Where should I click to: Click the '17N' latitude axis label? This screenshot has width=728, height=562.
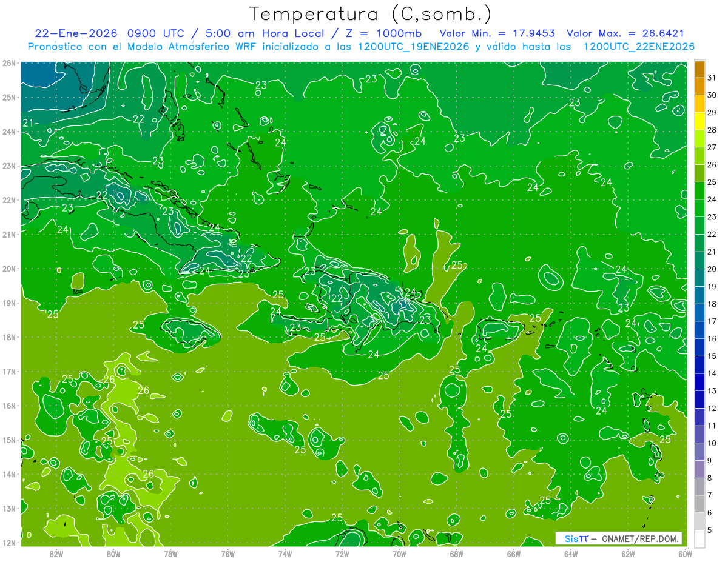[x=9, y=372]
